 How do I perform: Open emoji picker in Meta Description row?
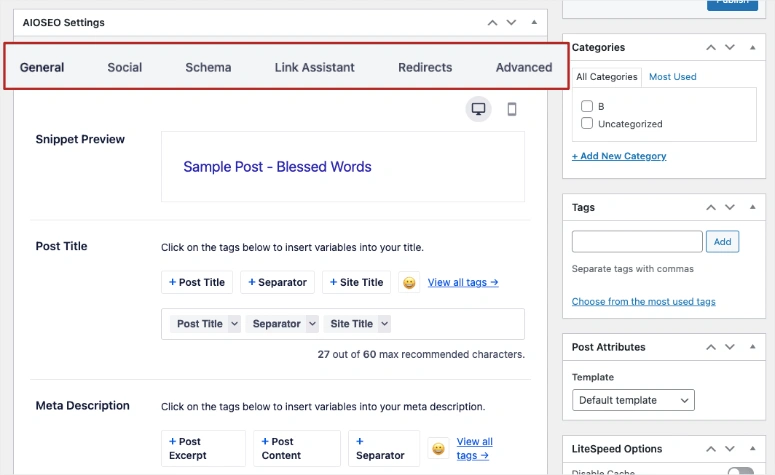pyautogui.click(x=438, y=449)
